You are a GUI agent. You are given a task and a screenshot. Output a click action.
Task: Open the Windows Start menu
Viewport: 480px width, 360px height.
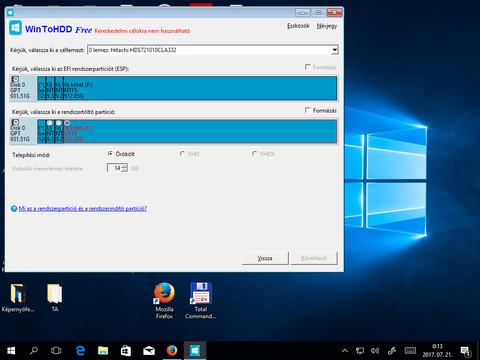point(11,351)
